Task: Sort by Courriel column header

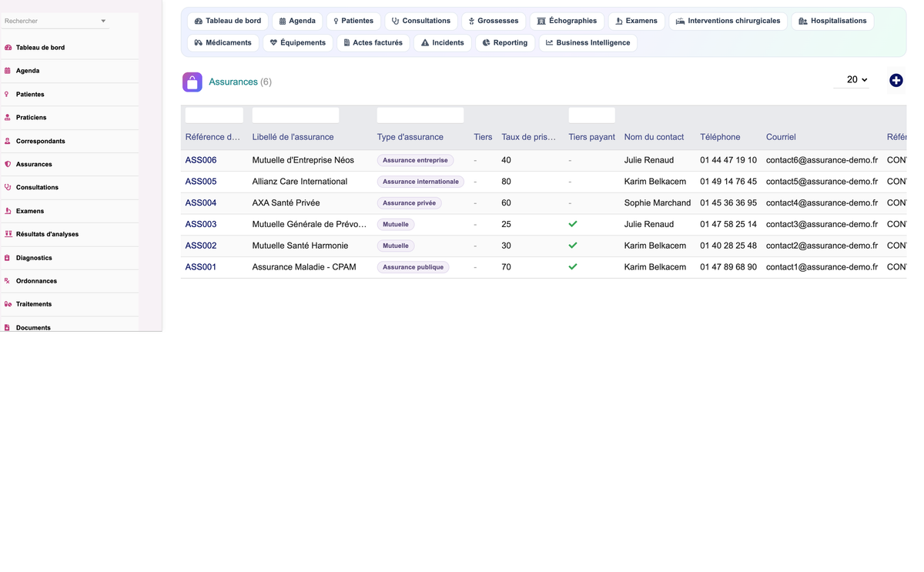Action: 781,137
